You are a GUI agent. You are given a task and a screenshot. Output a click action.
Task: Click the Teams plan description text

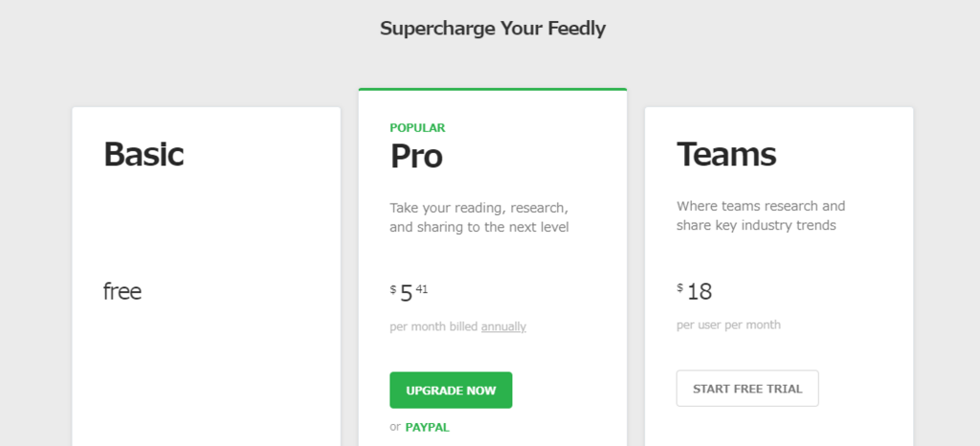(761, 215)
